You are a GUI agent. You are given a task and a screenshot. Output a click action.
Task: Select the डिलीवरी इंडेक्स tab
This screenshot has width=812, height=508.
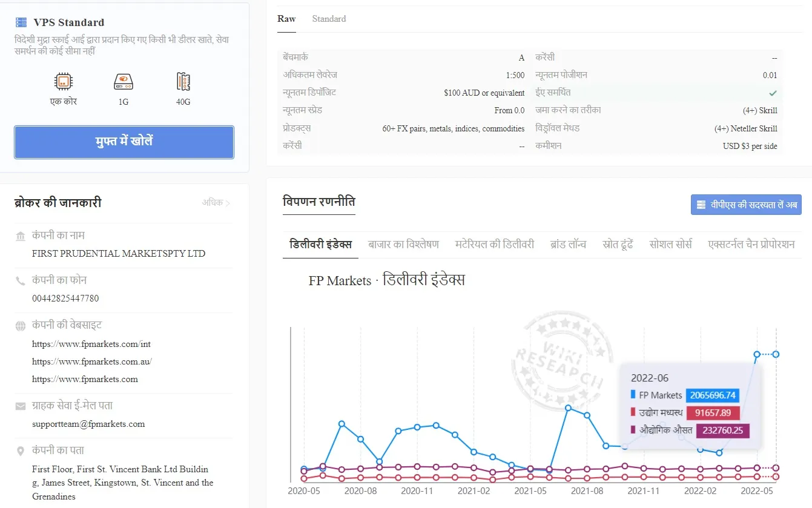[x=320, y=245]
